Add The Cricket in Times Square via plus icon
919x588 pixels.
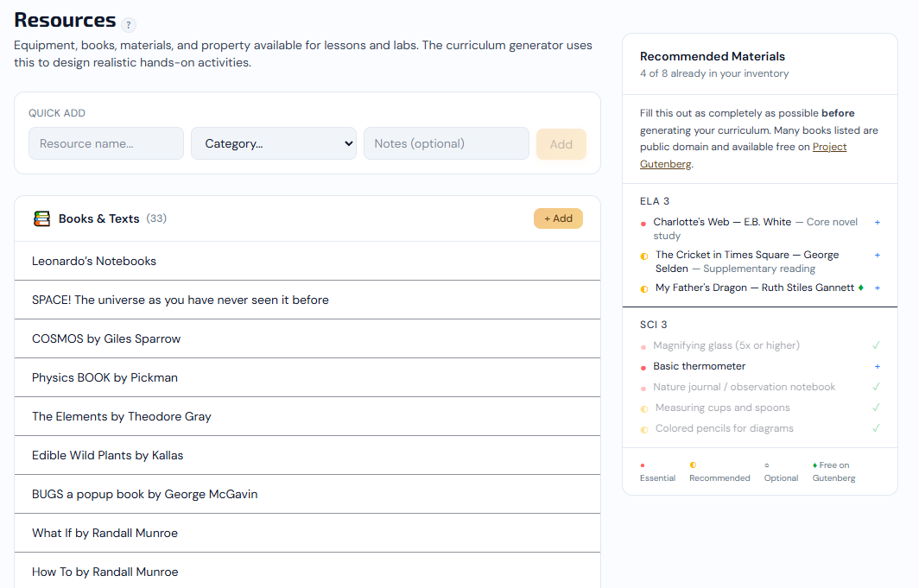pos(878,255)
